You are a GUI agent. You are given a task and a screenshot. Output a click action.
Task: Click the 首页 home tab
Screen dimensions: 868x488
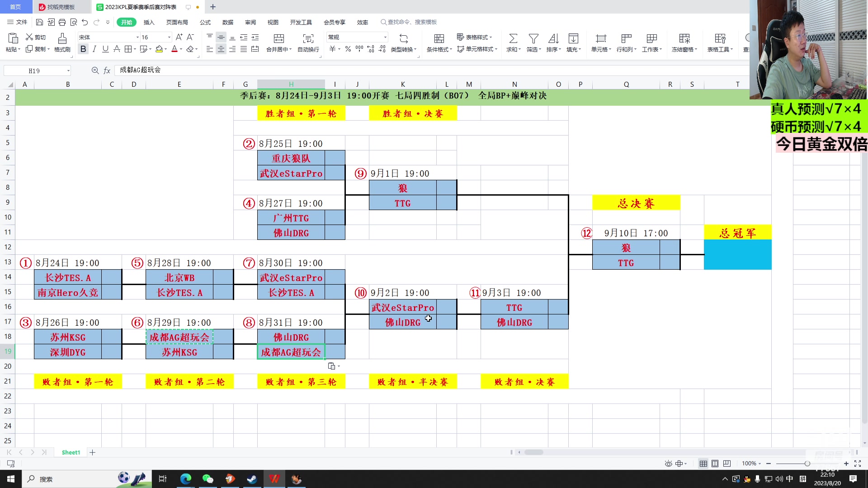click(x=16, y=7)
